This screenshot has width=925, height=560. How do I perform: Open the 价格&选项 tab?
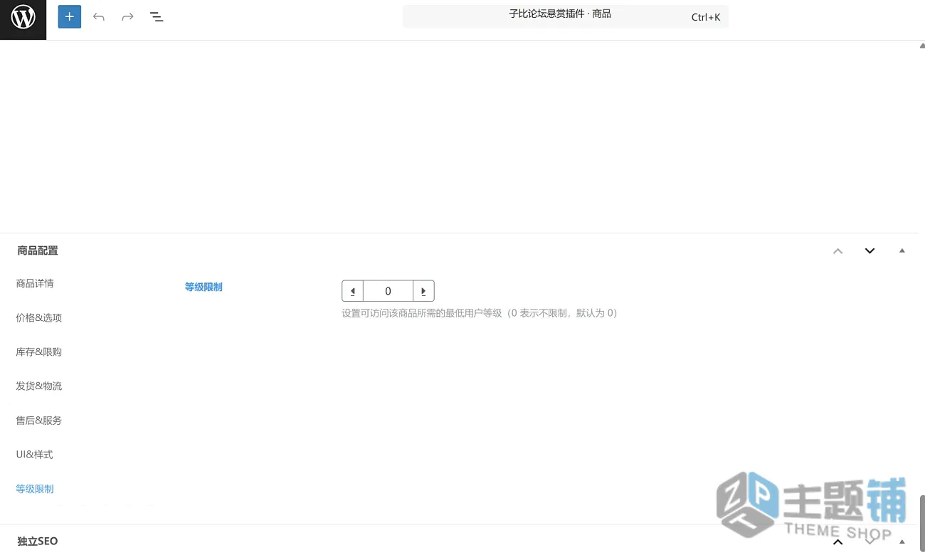coord(39,317)
